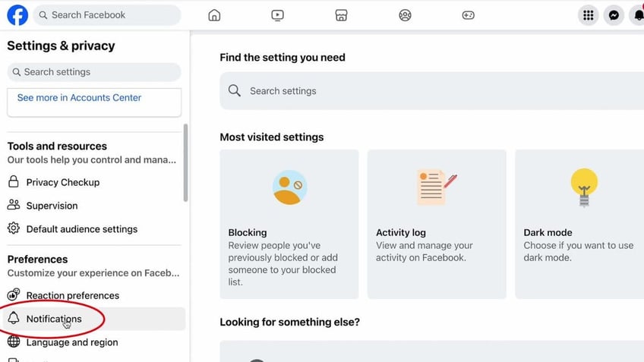Viewport: 644px width, 362px height.
Task: Click See more in Accounts Center link
Action: [79, 98]
